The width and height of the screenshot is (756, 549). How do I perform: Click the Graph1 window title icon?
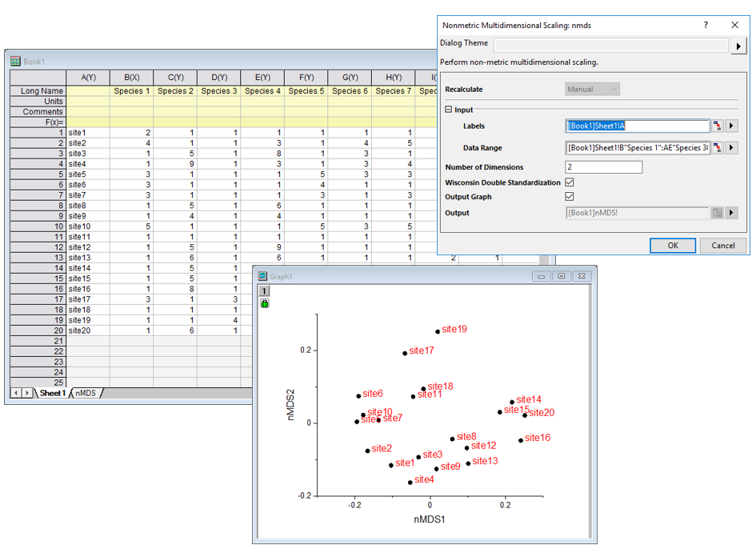[262, 276]
